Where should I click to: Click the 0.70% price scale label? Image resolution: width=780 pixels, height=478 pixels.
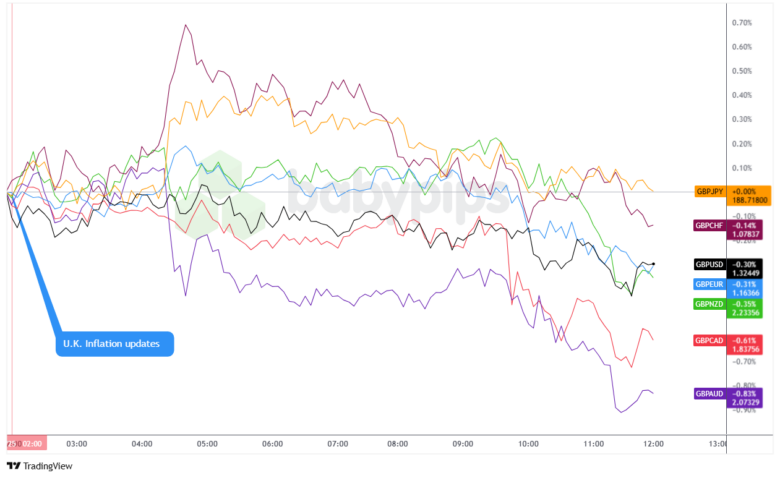(742, 22)
